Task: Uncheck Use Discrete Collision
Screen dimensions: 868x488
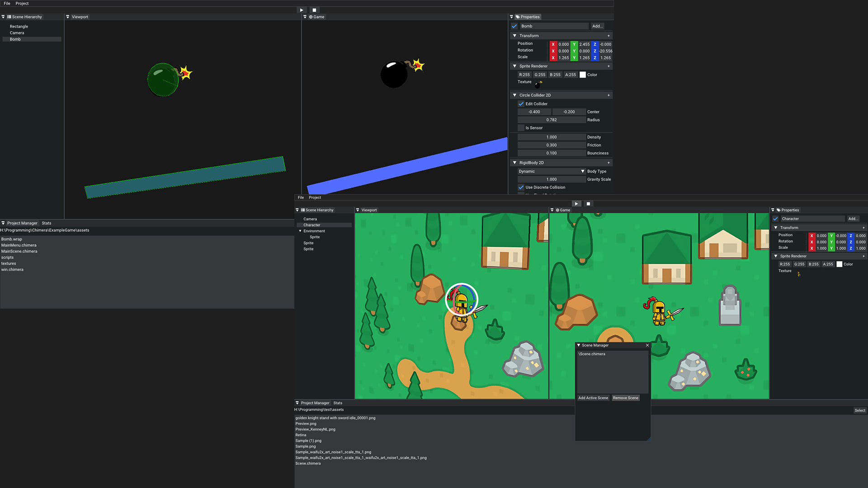Action: click(x=521, y=188)
